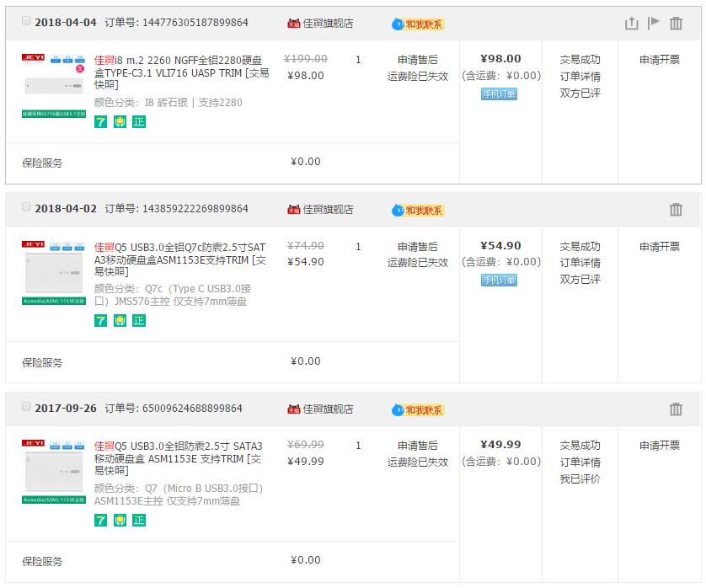Click 申请开票 for the 2017-09-26 order
The height and width of the screenshot is (588, 706).
tap(660, 446)
